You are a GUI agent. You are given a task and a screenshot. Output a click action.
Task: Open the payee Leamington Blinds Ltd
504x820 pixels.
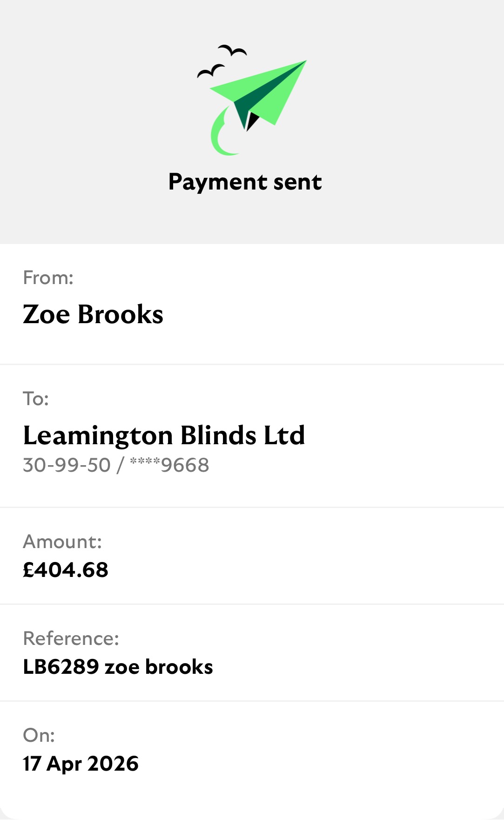(164, 435)
